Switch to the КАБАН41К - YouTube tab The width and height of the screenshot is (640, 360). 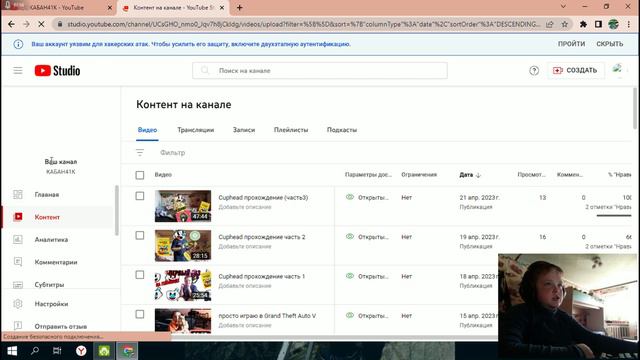[x=57, y=8]
